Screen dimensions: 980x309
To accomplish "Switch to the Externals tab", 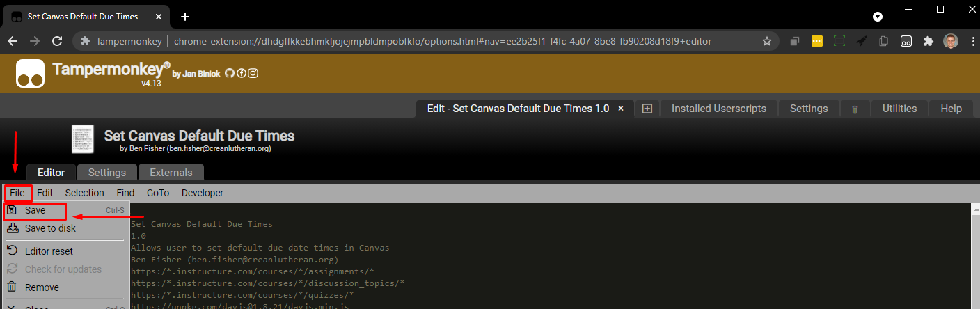I will coord(171,173).
